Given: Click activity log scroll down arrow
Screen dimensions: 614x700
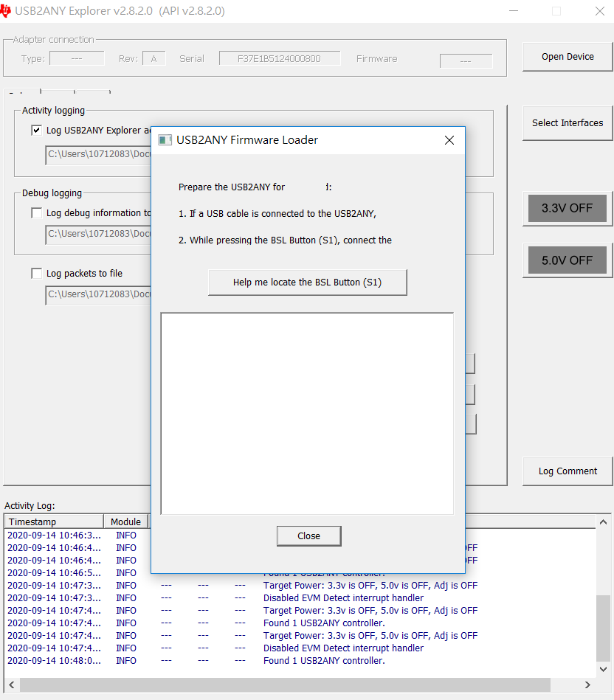Looking at the screenshot, I should pos(603,669).
